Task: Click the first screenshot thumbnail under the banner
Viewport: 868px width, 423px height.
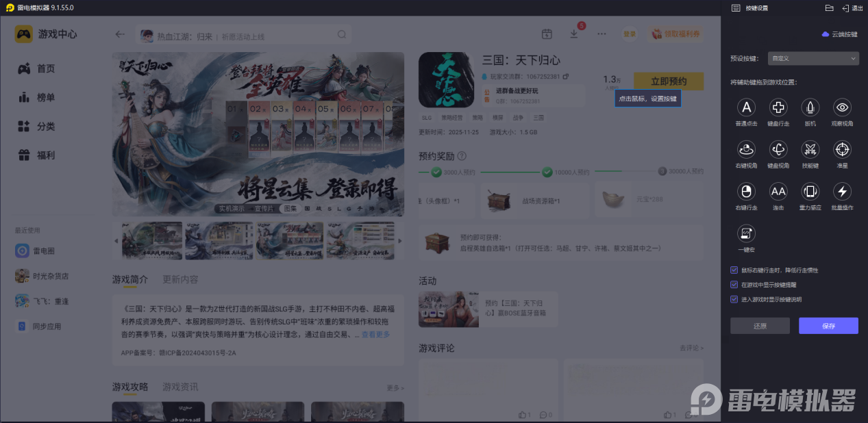Action: click(x=151, y=240)
